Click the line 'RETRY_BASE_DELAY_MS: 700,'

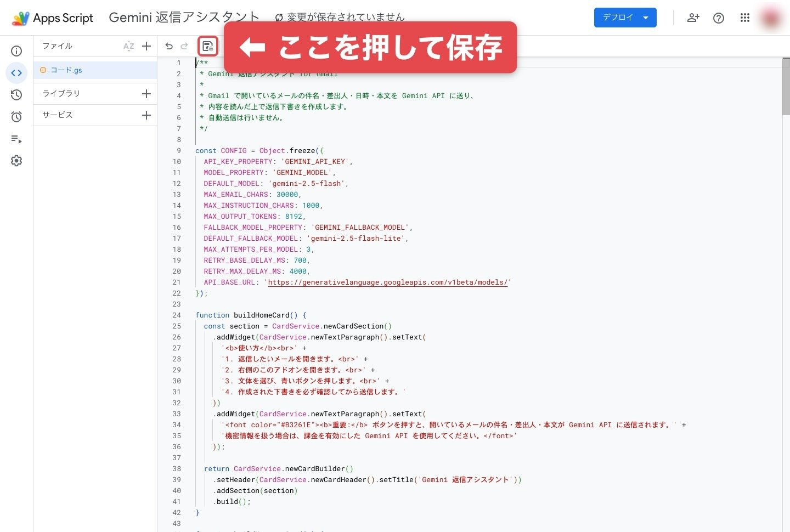[x=257, y=261]
